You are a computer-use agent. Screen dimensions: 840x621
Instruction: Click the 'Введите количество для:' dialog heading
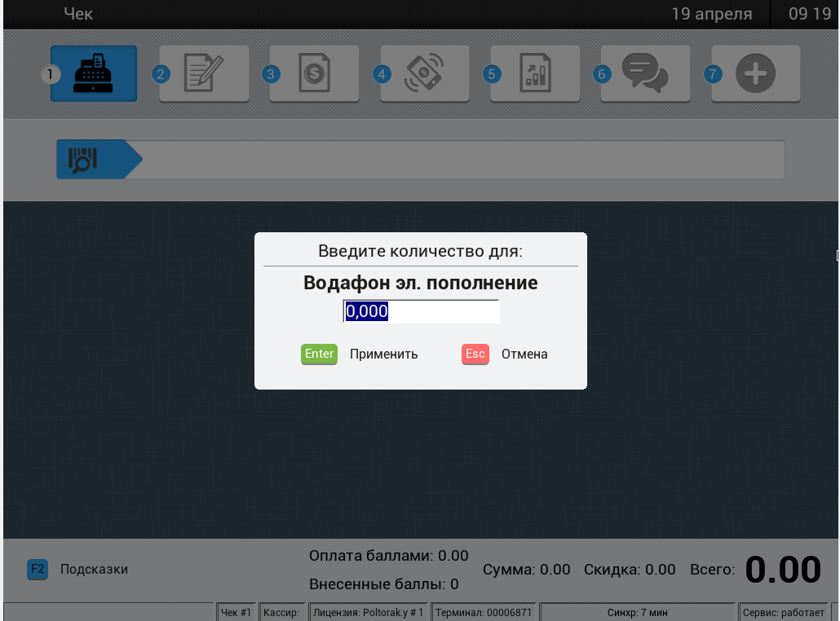coord(421,251)
